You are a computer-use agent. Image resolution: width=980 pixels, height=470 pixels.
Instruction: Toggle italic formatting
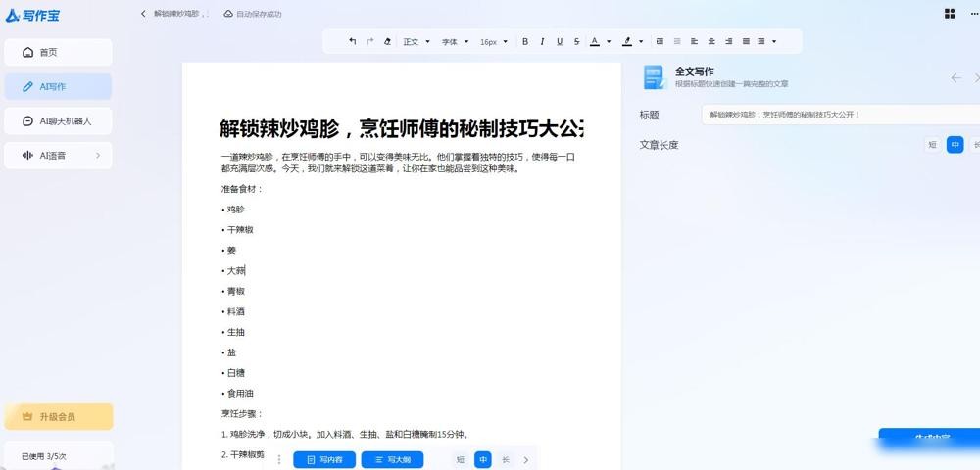(x=542, y=42)
